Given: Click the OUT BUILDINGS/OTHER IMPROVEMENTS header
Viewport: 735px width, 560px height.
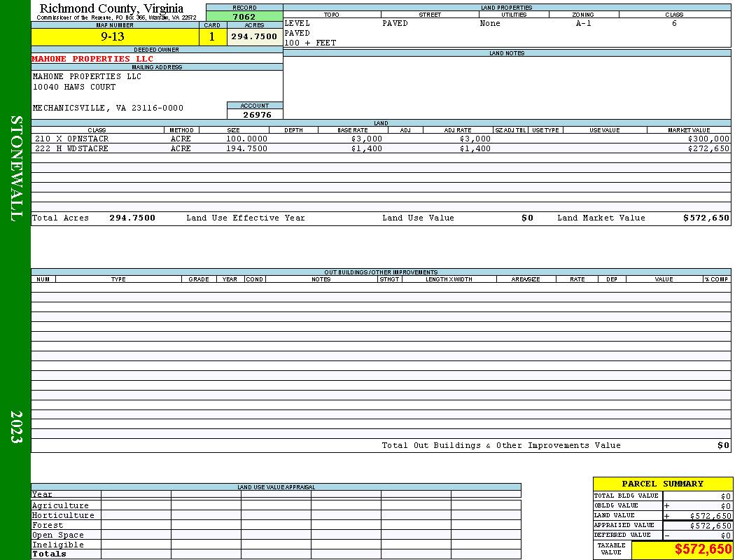Looking at the screenshot, I should (x=381, y=272).
